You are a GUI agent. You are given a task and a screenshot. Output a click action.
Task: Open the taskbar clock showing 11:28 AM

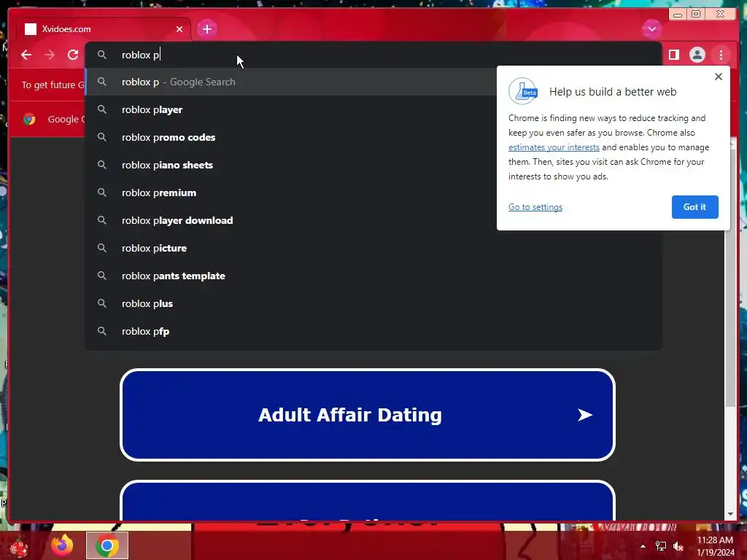click(x=716, y=546)
